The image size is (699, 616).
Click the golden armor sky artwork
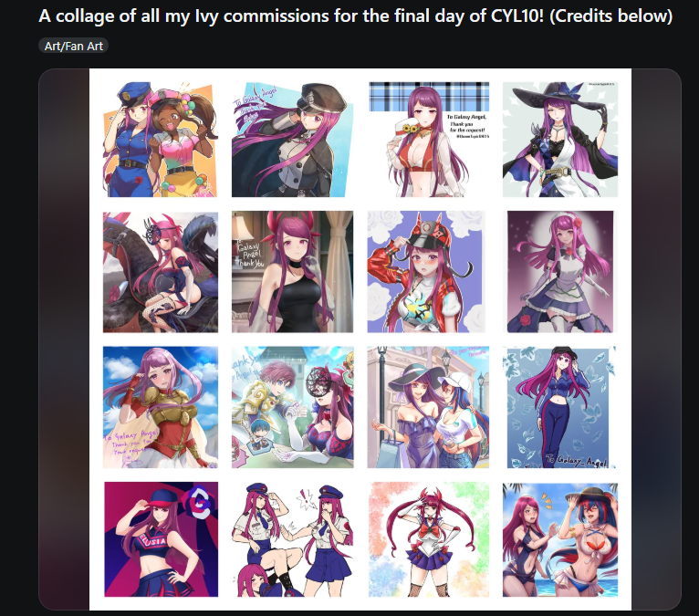pyautogui.click(x=161, y=407)
